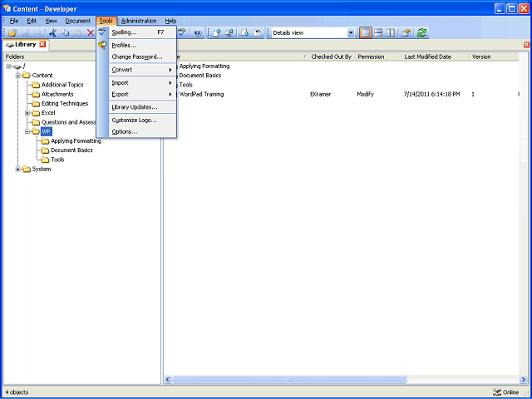Toggle the horizontal split layout button
The width and height of the screenshot is (532, 399).
tap(378, 33)
